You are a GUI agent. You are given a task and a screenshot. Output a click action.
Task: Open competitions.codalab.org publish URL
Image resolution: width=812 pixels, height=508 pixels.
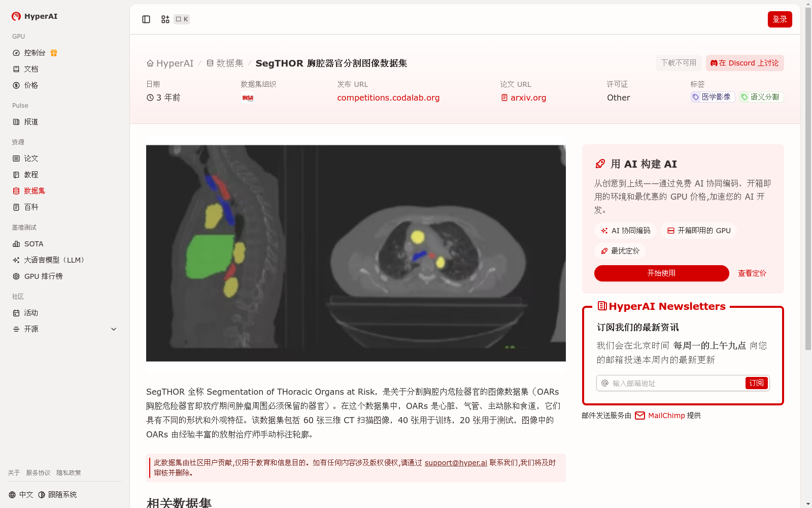(388, 98)
